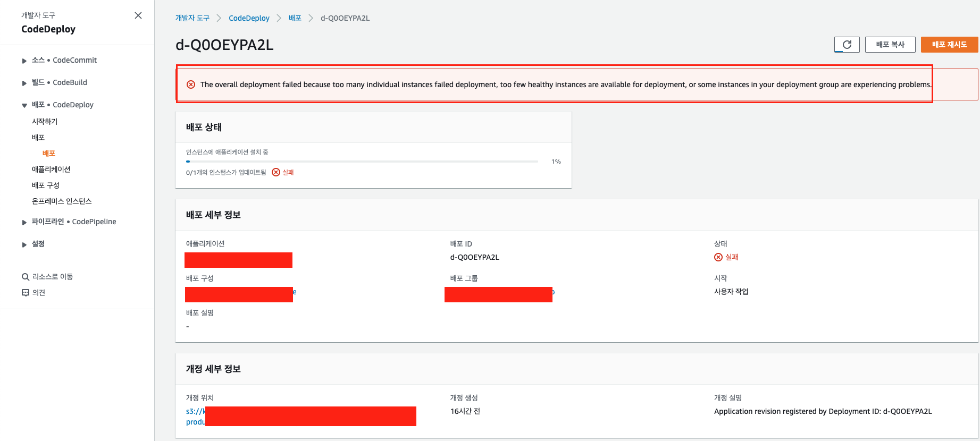Screen dimensions: 980x441
Task: Click the feedback speech bubble icon
Action: (25, 293)
